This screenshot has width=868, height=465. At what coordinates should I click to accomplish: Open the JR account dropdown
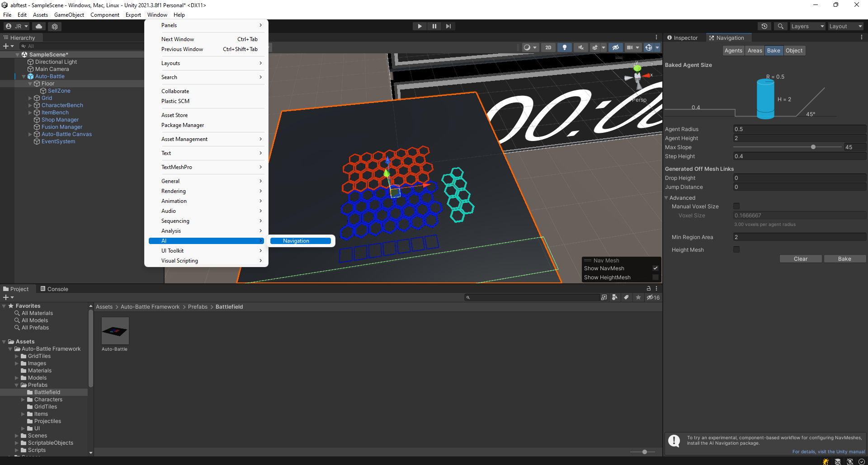point(17,26)
